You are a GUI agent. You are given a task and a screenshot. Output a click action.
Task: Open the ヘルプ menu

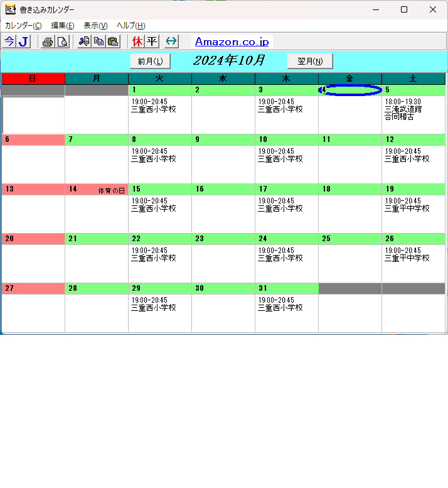131,26
